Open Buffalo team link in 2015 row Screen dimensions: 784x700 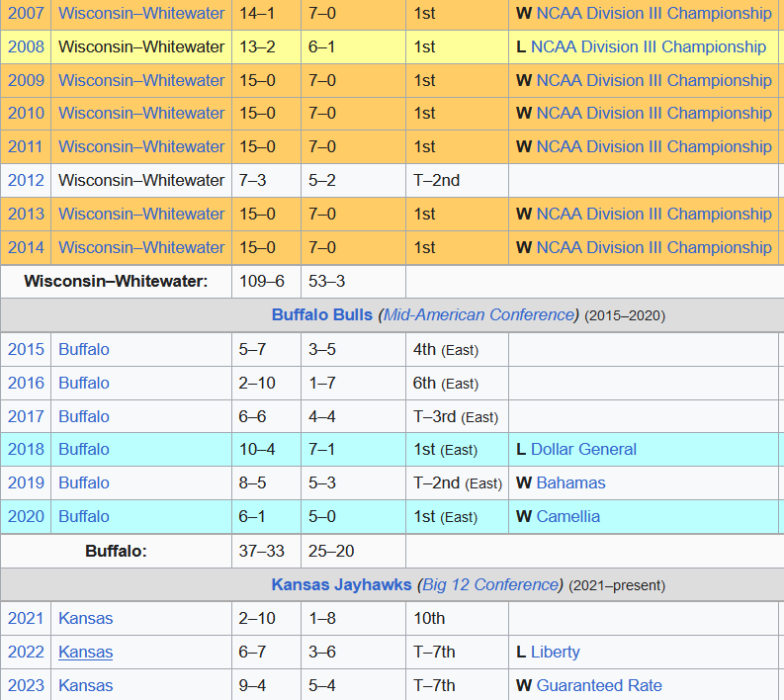coord(84,349)
